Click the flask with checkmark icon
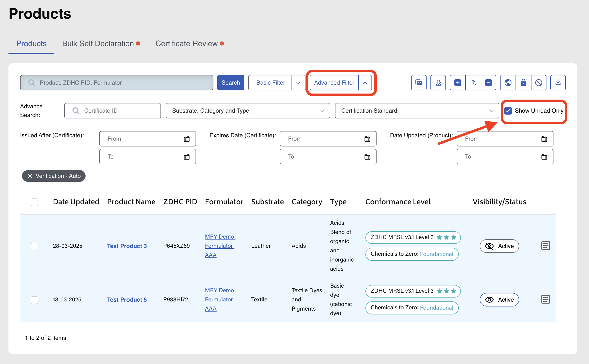589x364 pixels. 438,83
